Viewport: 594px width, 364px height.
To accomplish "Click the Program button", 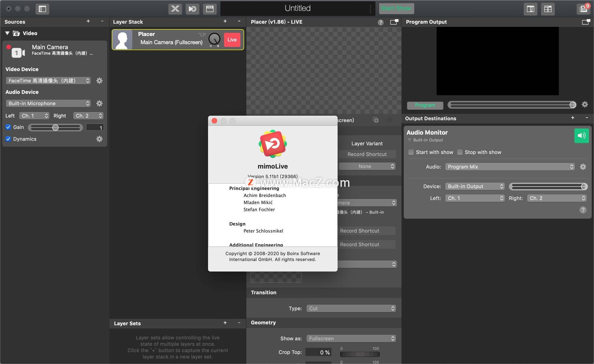I will coord(425,105).
